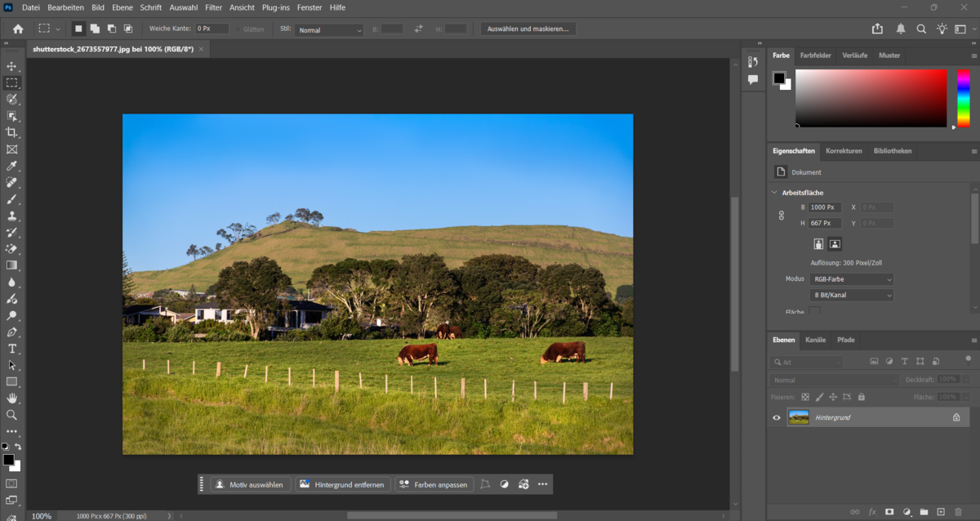Select the Healing Brush tool
Screen dimensions: 980x521
point(11,182)
